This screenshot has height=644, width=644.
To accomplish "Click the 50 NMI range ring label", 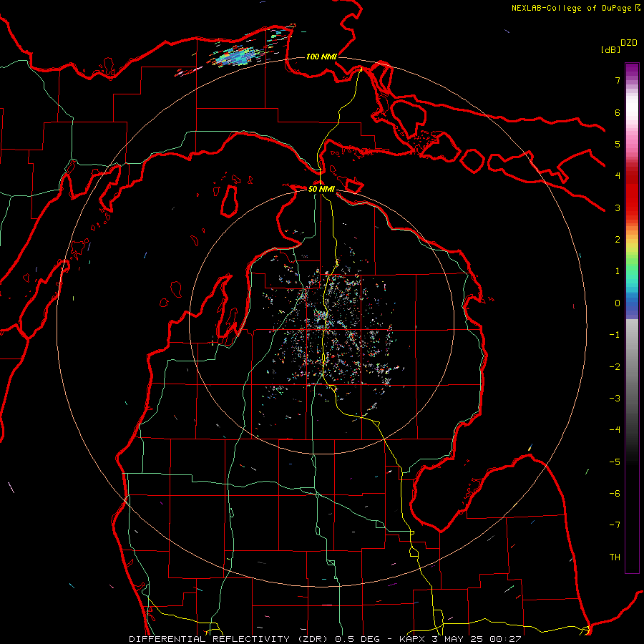I will 321,189.
